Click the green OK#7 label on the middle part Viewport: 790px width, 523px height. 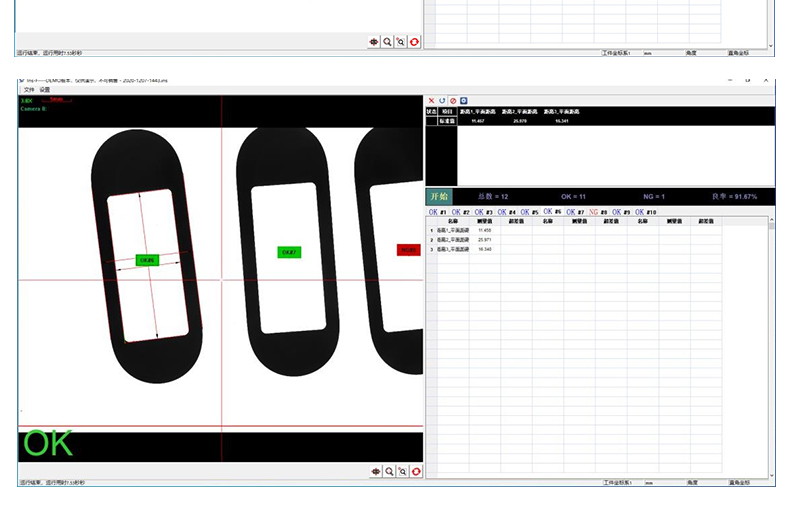[x=289, y=252]
